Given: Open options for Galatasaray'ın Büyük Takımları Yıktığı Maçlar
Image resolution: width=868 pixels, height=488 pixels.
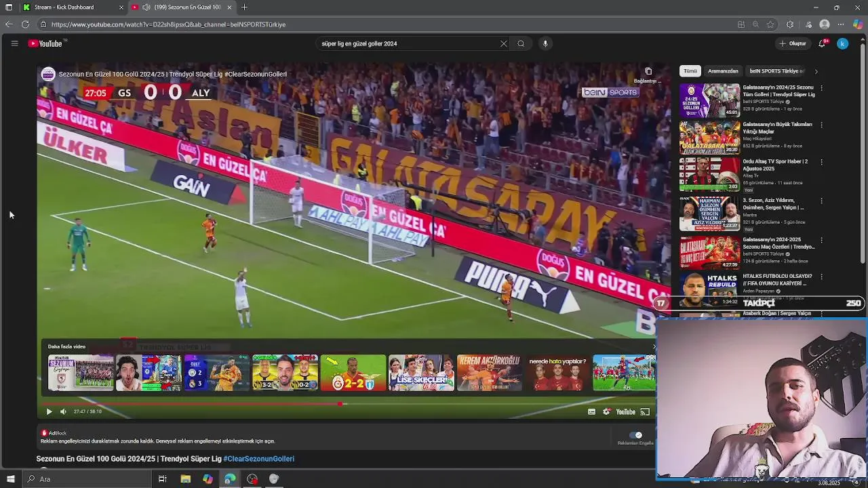Looking at the screenshot, I should (x=821, y=125).
